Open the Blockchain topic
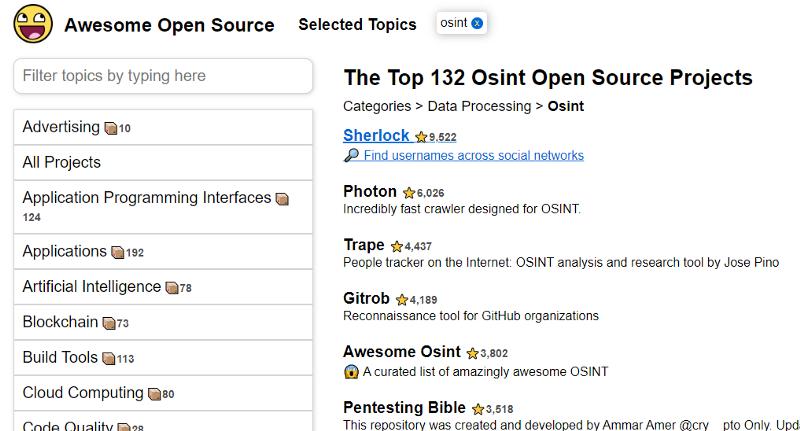This screenshot has width=800, height=431. [x=163, y=322]
